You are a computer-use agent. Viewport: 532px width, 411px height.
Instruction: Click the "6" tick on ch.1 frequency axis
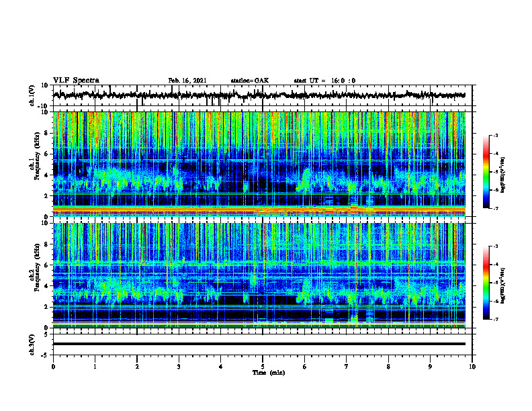(46, 154)
